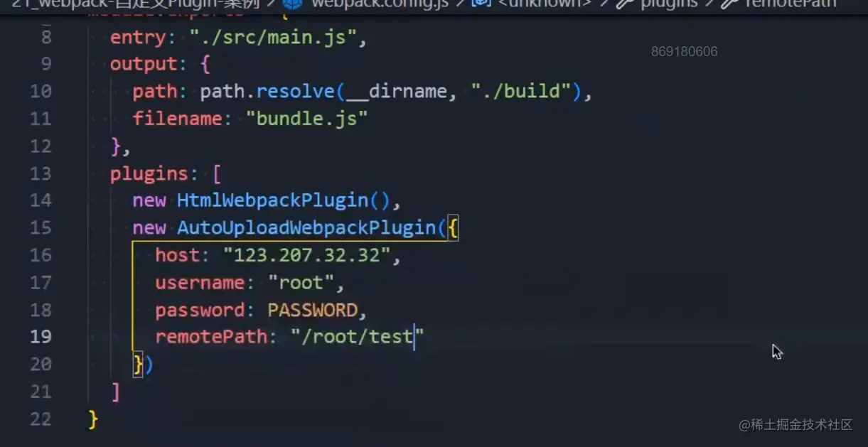Screen dimensions: 868x447
Task: Click line number 17 in the gutter
Action: click(41, 282)
